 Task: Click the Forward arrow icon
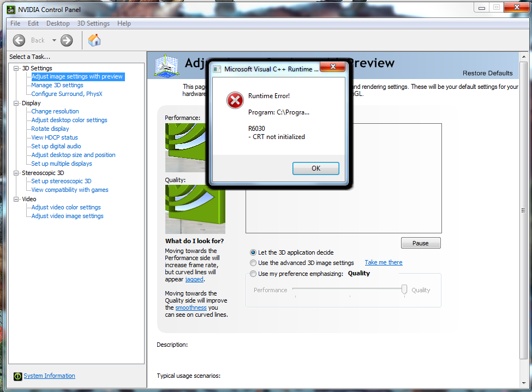click(x=67, y=40)
